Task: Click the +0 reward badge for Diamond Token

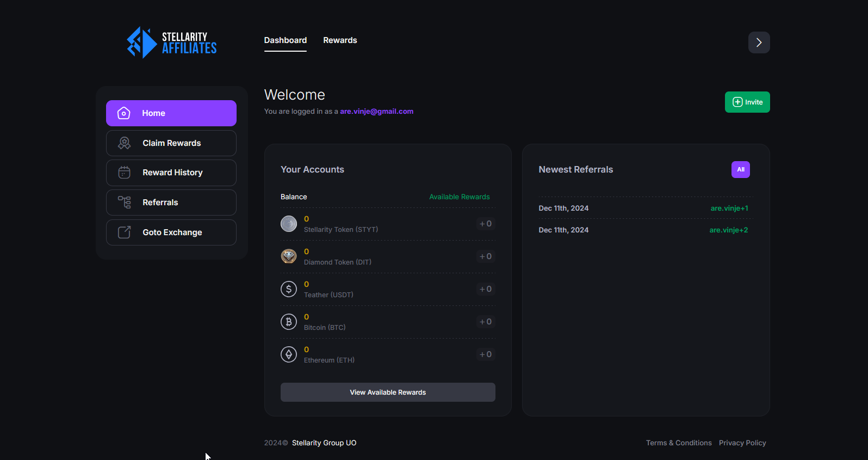Action: 486,256
